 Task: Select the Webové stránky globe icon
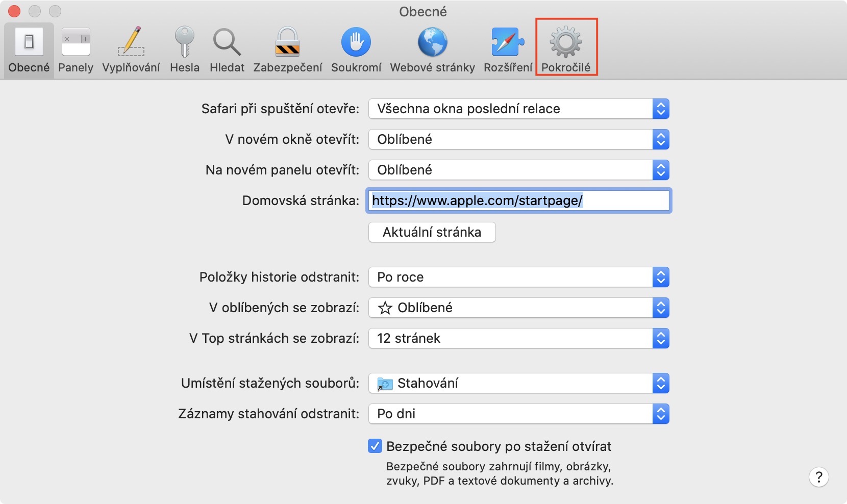click(x=433, y=42)
